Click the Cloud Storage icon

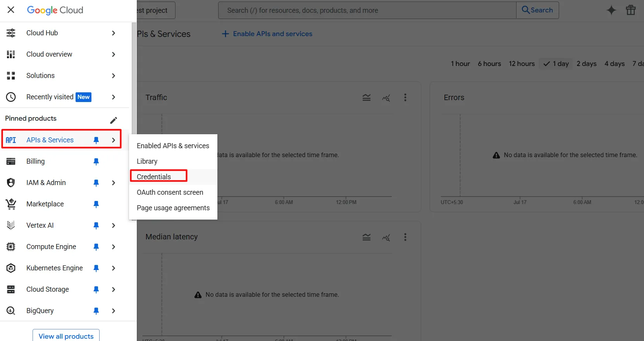[11, 289]
